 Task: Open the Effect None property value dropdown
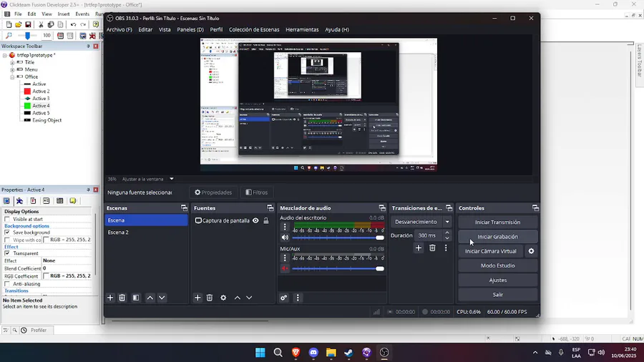click(x=66, y=260)
